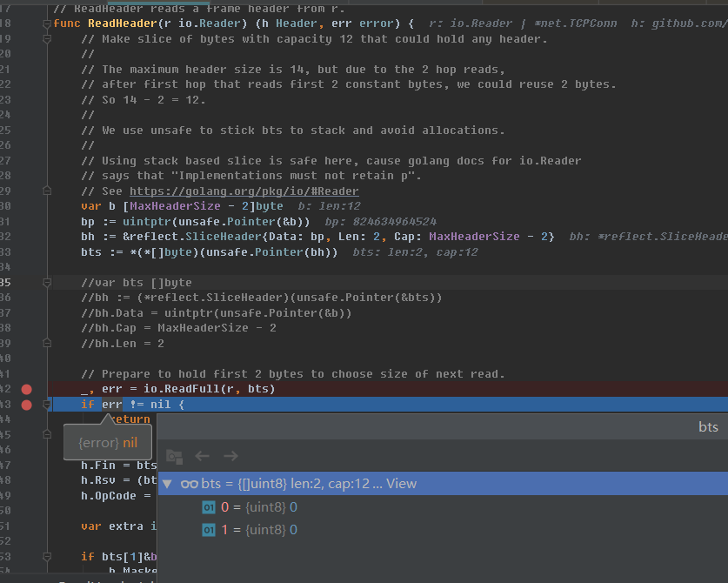This screenshot has width=728, height=583.
Task: Click the watch icon next to the bts variable
Action: click(x=189, y=484)
